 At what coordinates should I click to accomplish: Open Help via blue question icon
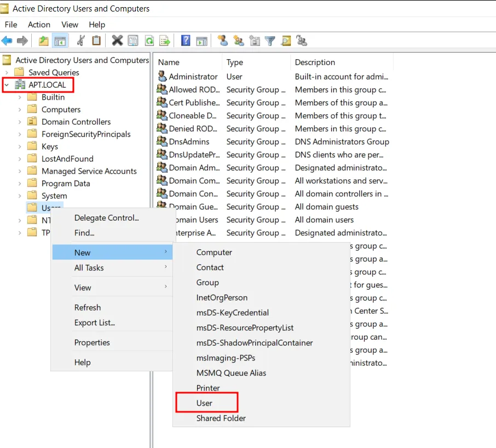click(186, 41)
